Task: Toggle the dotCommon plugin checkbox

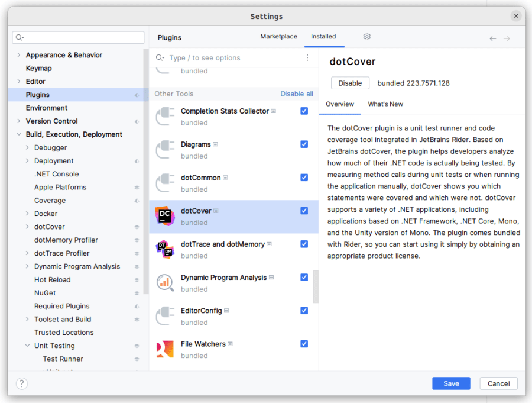Action: click(x=304, y=178)
